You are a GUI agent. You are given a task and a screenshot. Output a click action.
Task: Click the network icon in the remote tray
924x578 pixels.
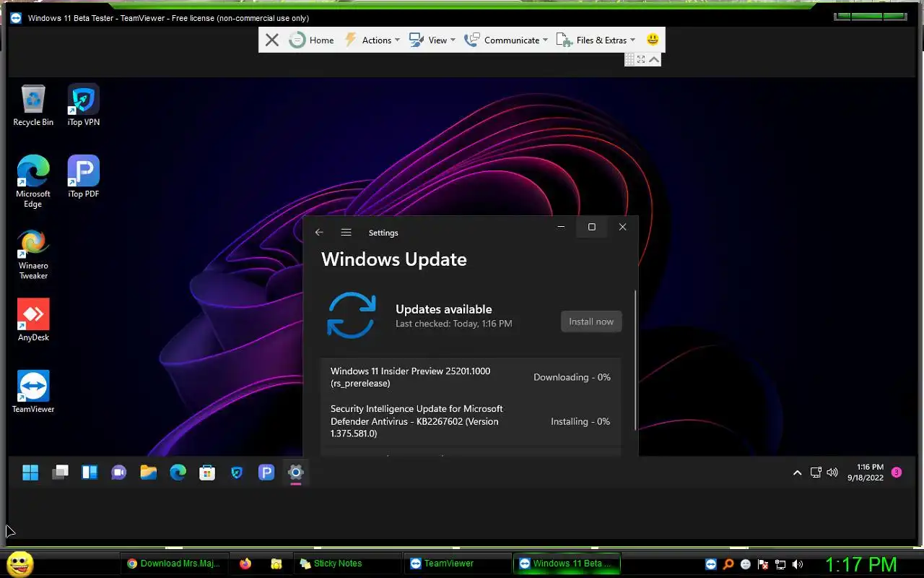point(816,473)
